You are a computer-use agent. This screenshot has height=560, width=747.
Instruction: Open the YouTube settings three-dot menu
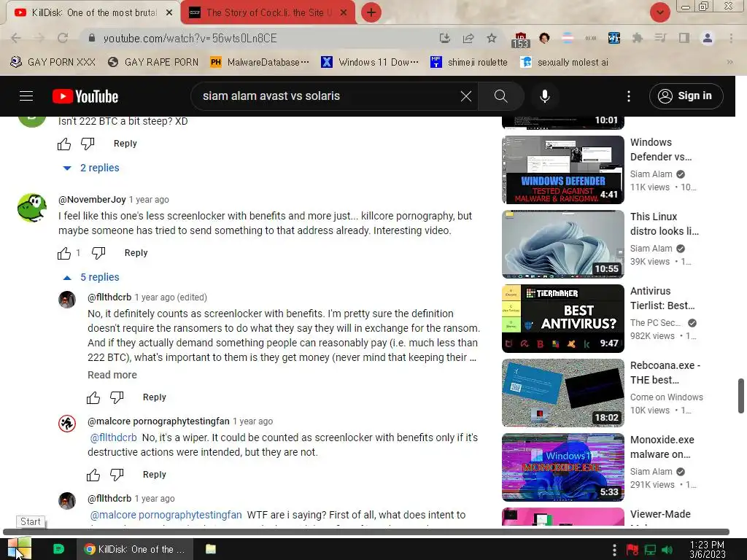[x=629, y=96]
